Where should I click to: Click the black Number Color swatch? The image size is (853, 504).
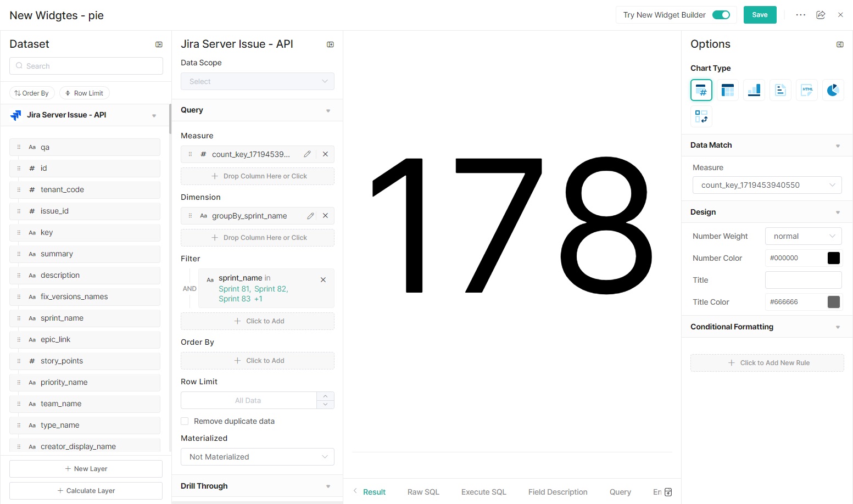click(833, 258)
